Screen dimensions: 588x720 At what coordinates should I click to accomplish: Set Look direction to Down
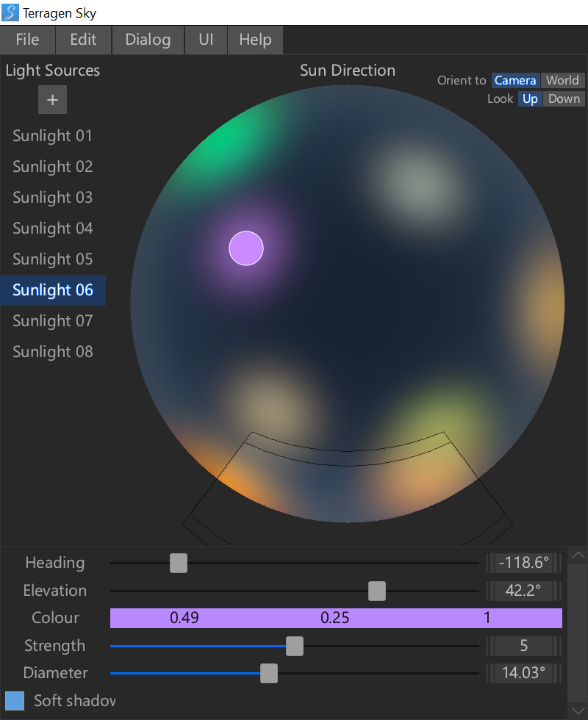point(564,99)
